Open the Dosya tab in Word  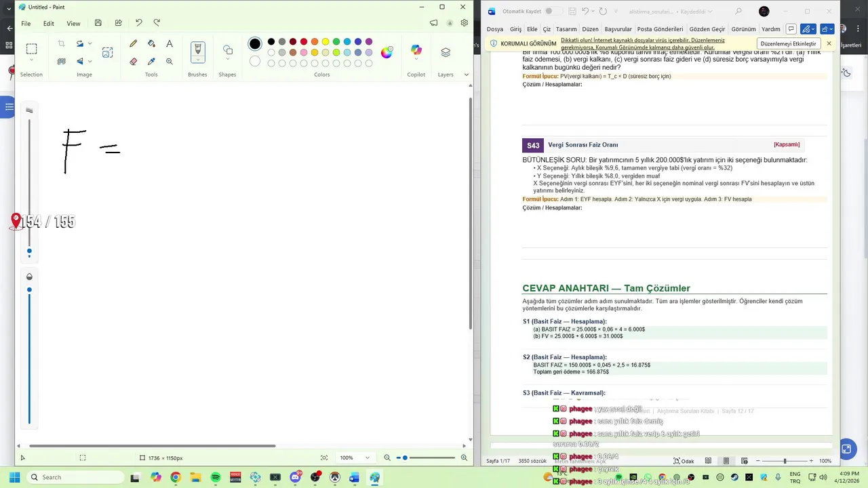[495, 29]
